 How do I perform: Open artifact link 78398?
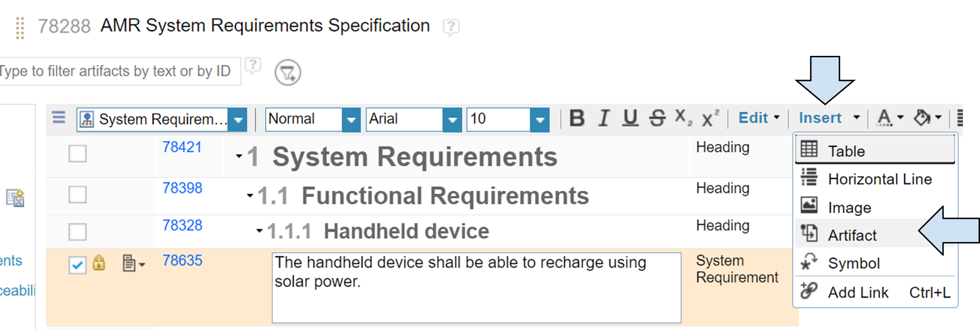(x=182, y=188)
